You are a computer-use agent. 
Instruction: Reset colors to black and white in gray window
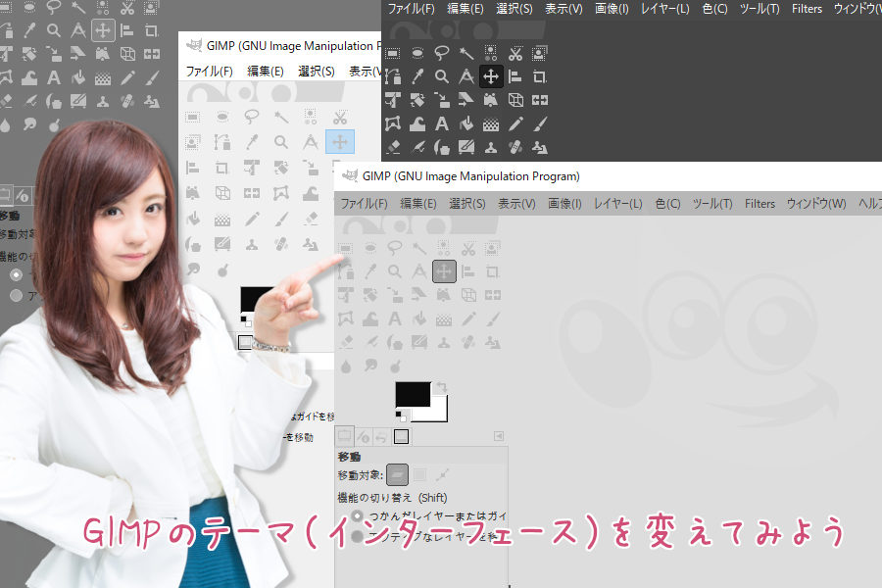pyautogui.click(x=401, y=416)
